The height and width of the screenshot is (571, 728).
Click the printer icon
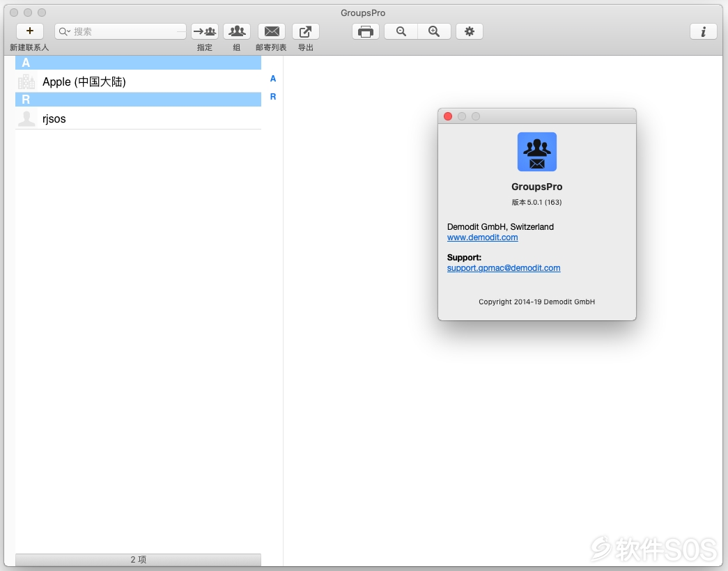click(x=366, y=31)
